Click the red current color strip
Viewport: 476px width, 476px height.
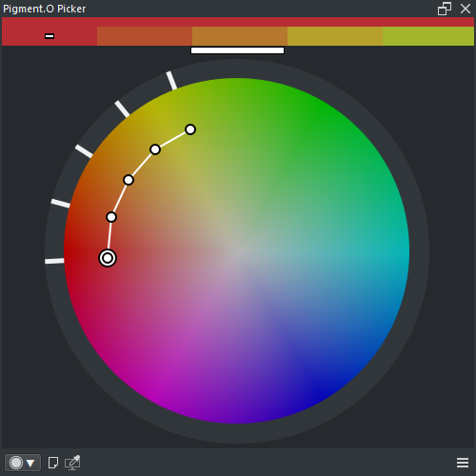click(x=238, y=22)
